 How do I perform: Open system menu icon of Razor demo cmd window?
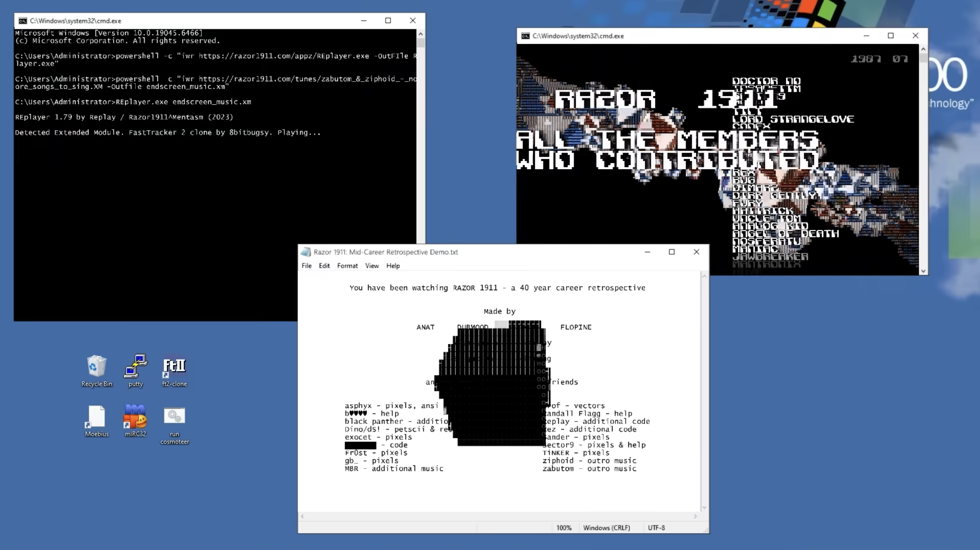[525, 36]
